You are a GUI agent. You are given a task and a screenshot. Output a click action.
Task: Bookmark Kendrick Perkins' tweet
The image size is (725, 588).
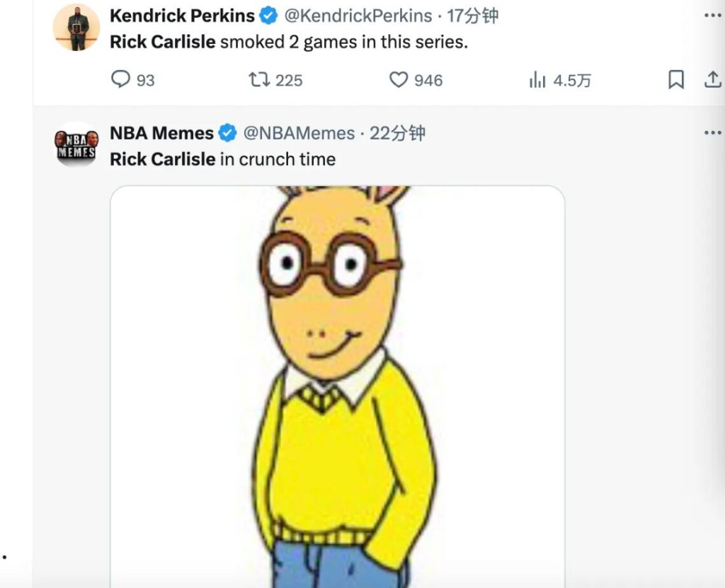(676, 80)
